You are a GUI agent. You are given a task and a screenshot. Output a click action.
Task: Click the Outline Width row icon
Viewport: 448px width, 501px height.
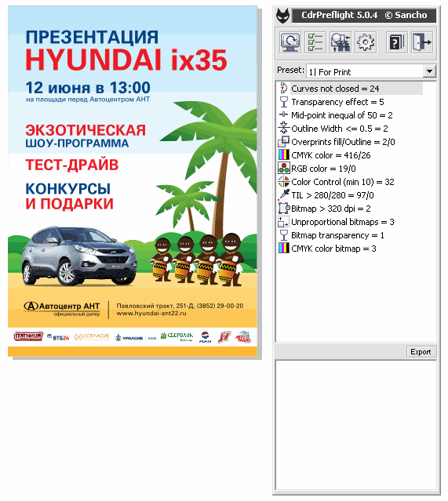pos(283,128)
